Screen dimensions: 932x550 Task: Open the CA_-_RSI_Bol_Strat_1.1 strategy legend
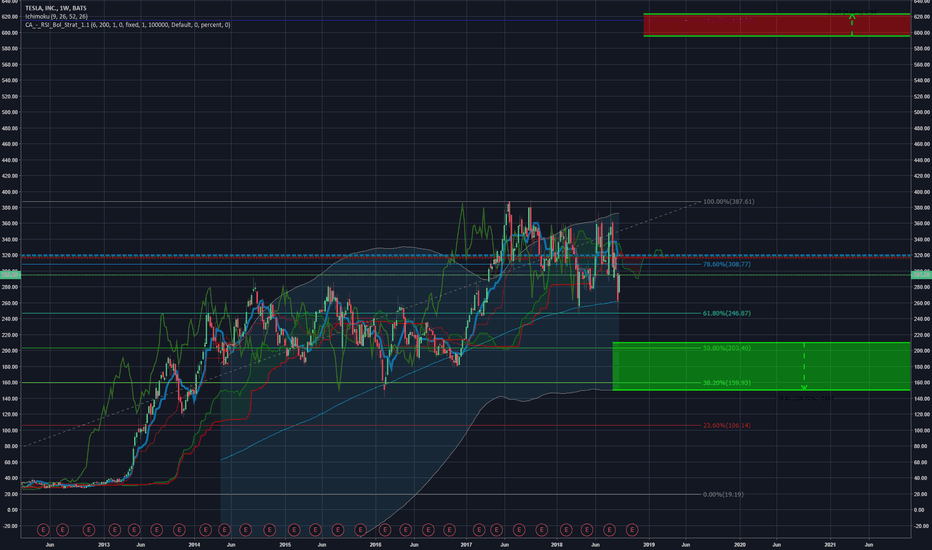[128, 25]
